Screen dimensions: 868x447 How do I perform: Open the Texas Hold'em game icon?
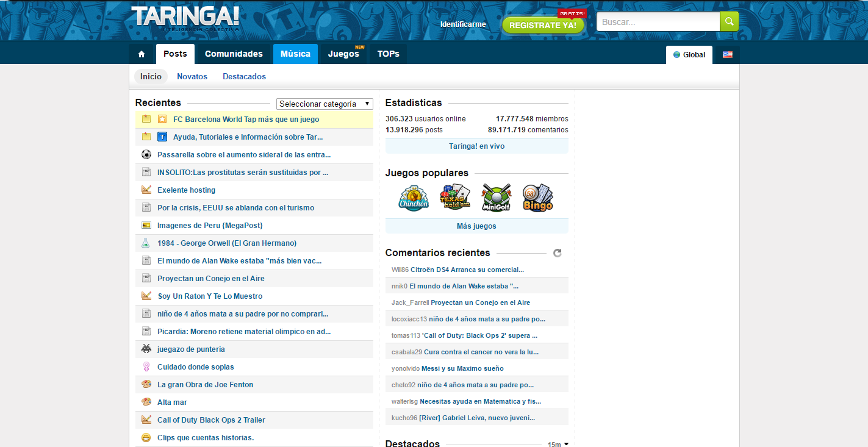point(454,197)
